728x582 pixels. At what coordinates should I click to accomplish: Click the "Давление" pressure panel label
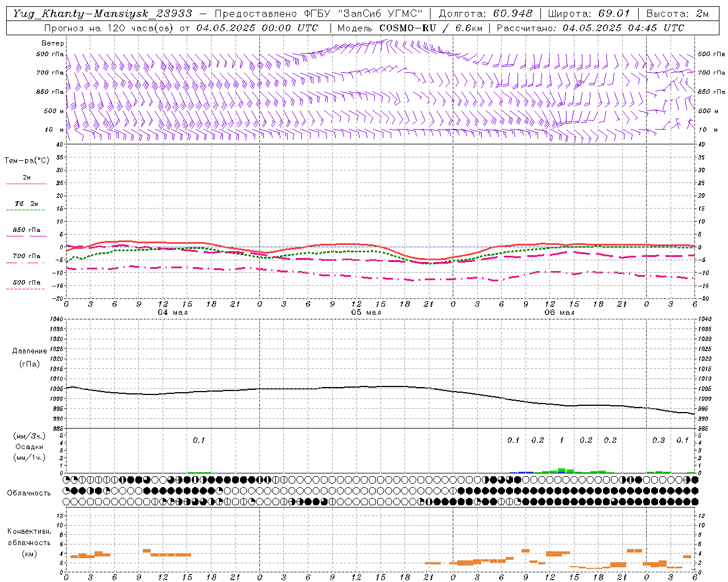(30, 351)
